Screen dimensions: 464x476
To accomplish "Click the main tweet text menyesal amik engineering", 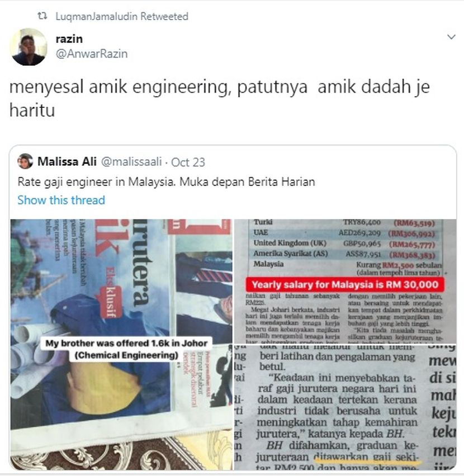I will click(219, 98).
